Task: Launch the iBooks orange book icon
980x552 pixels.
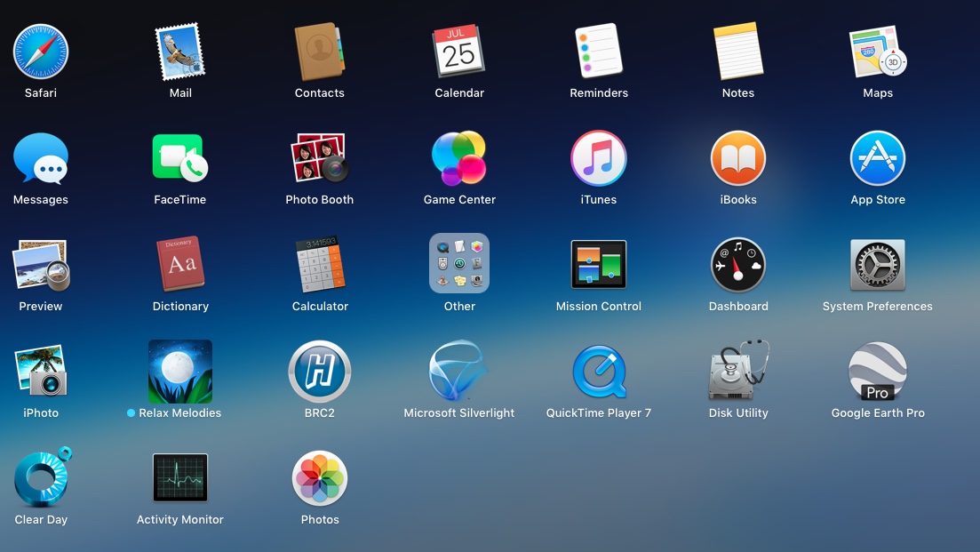Action: click(x=738, y=158)
